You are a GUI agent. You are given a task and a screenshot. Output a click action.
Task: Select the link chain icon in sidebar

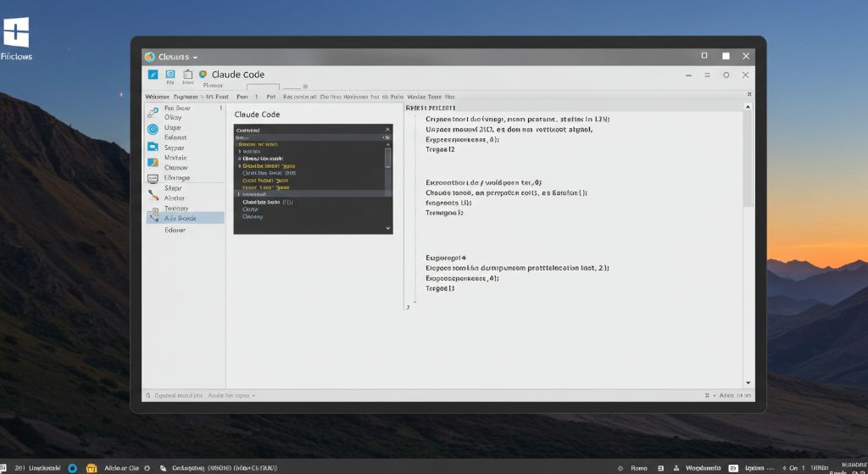tap(153, 112)
